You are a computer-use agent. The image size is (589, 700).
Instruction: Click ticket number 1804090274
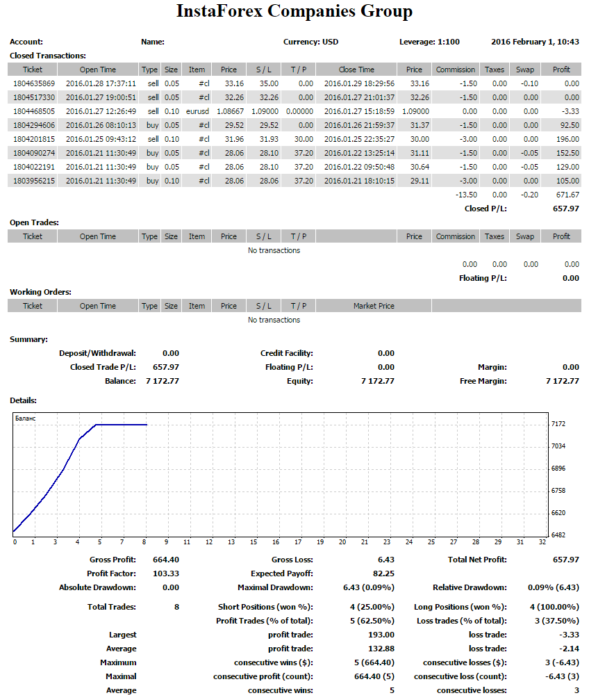tap(34, 153)
